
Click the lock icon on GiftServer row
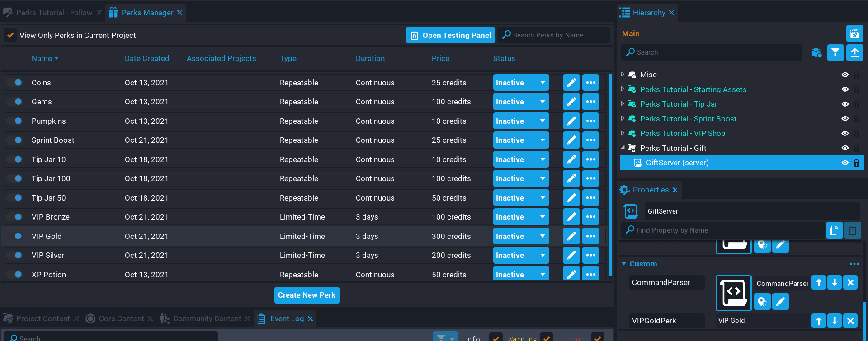[856, 163]
